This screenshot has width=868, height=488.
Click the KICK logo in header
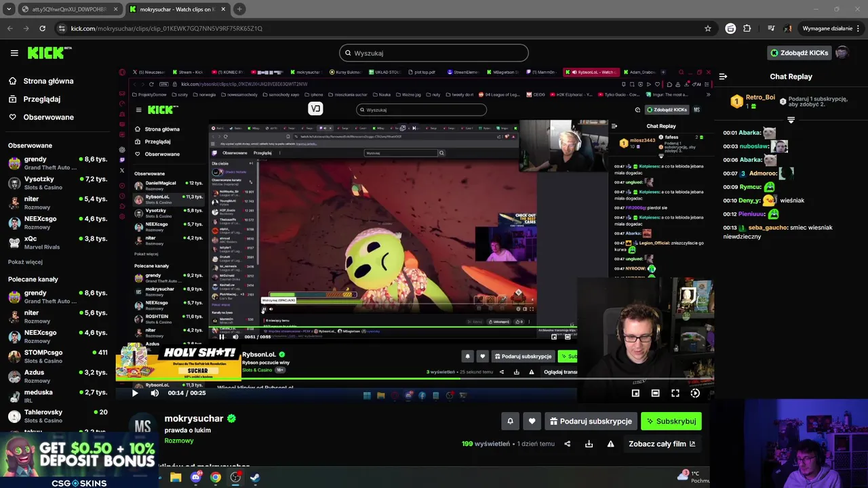click(50, 53)
